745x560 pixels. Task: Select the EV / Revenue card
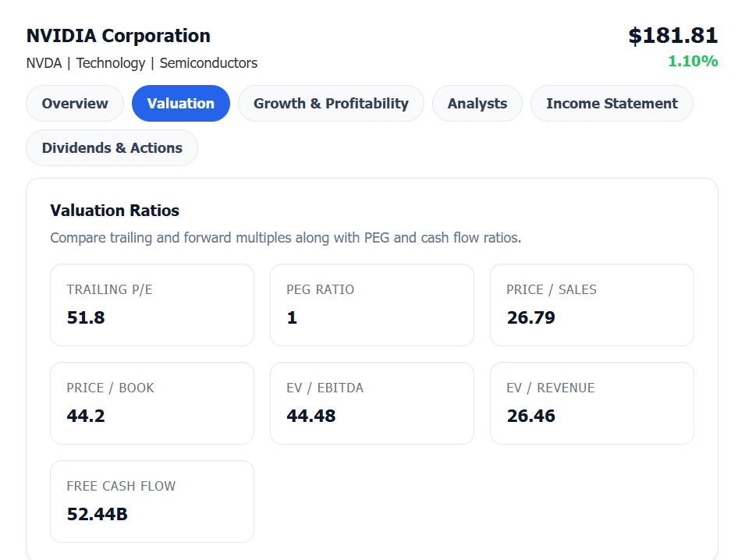click(591, 403)
